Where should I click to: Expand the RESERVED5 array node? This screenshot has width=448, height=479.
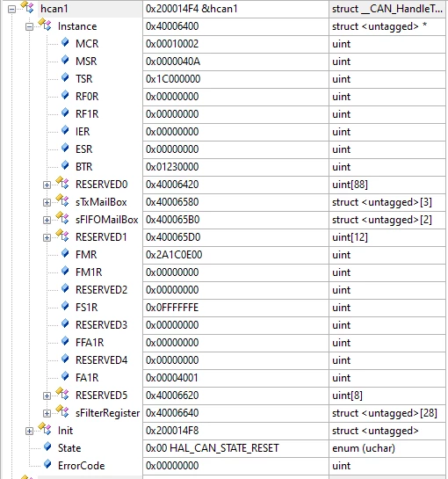click(x=47, y=396)
